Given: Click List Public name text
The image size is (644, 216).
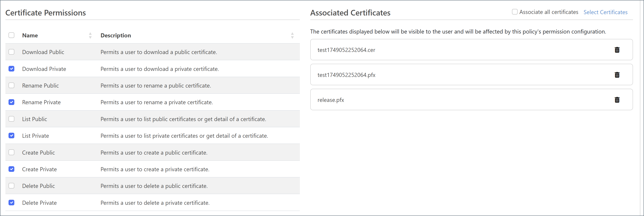Looking at the screenshot, I should point(34,119).
